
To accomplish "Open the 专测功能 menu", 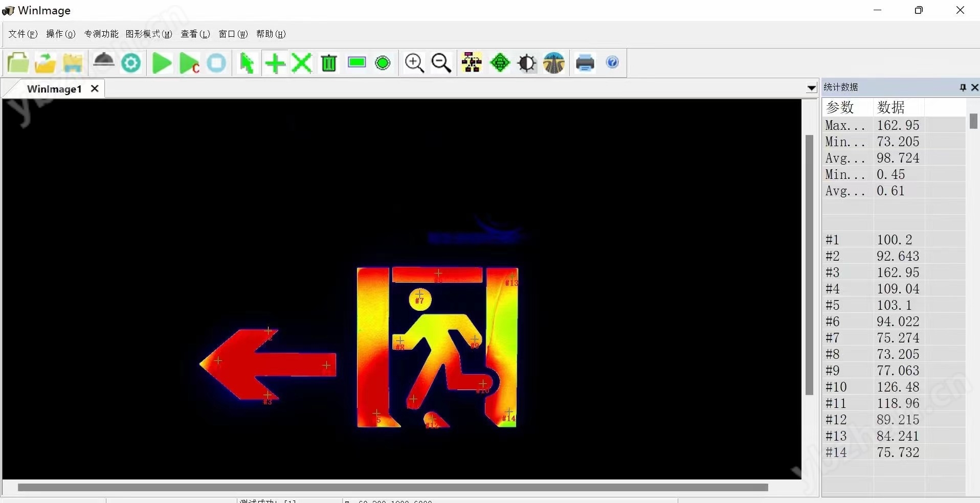I will [x=101, y=34].
